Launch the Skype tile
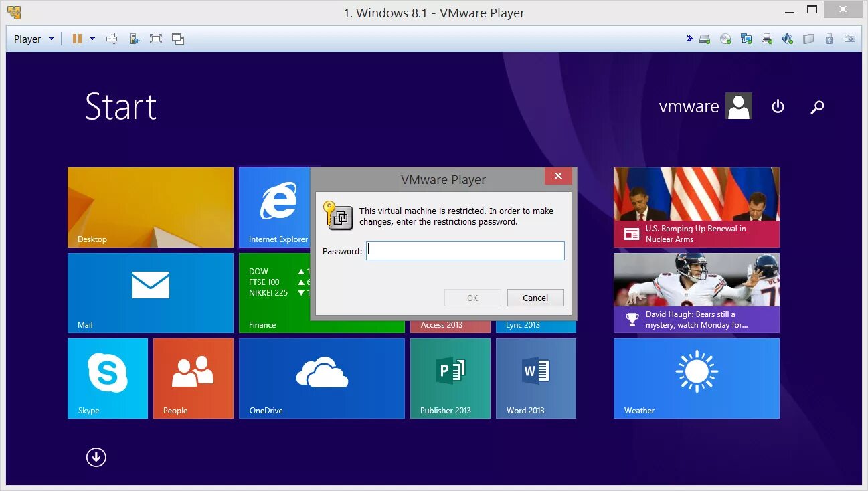This screenshot has height=491, width=868. tap(108, 379)
